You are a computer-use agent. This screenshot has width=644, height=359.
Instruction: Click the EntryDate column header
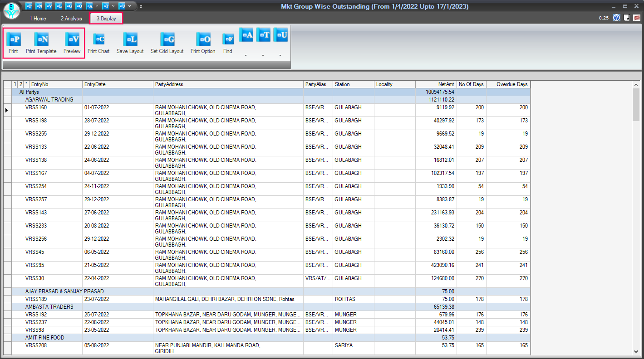[118, 84]
